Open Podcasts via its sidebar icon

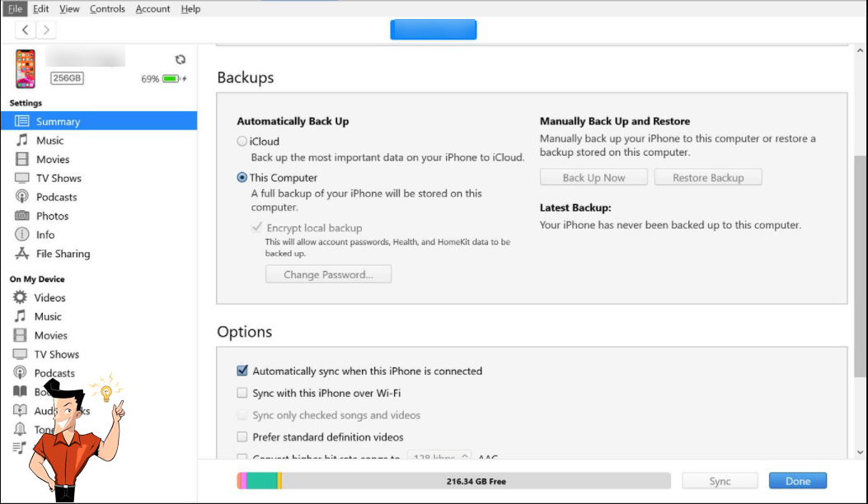(22, 197)
